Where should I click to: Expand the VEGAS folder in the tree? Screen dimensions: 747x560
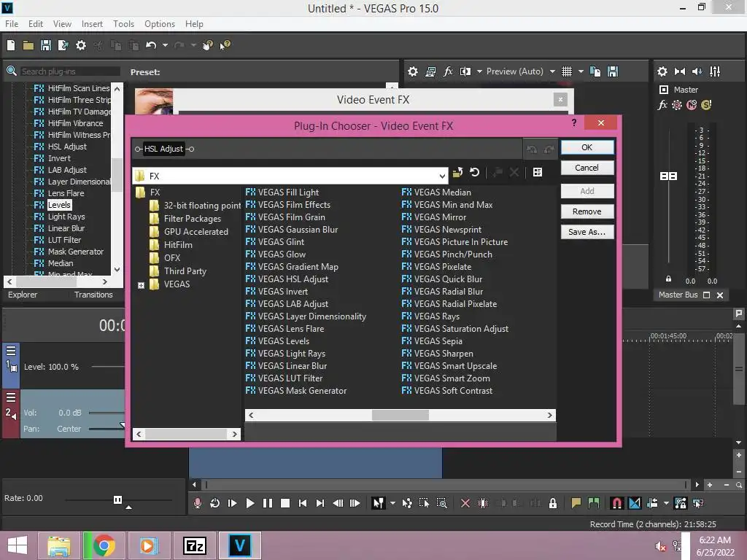141,285
